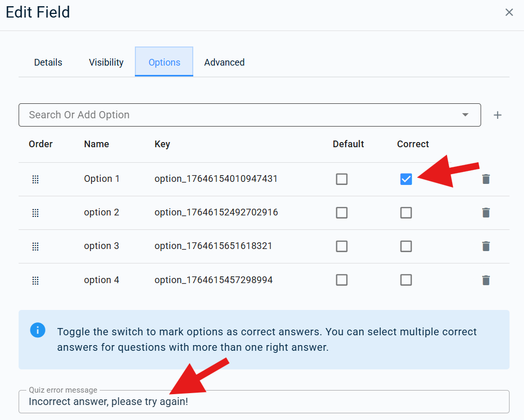Uncheck Correct checkbox for Option 1
Viewport: 524px width, 420px height.
[406, 179]
